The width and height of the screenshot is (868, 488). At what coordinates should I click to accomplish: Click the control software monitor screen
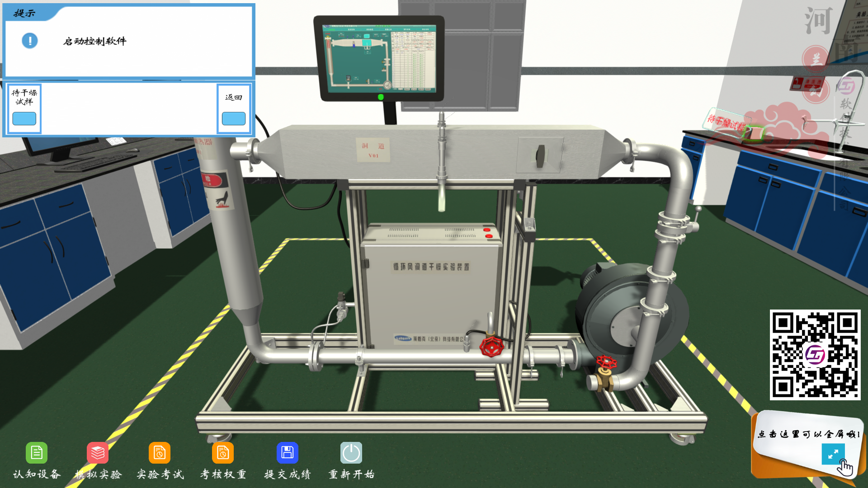pyautogui.click(x=379, y=58)
